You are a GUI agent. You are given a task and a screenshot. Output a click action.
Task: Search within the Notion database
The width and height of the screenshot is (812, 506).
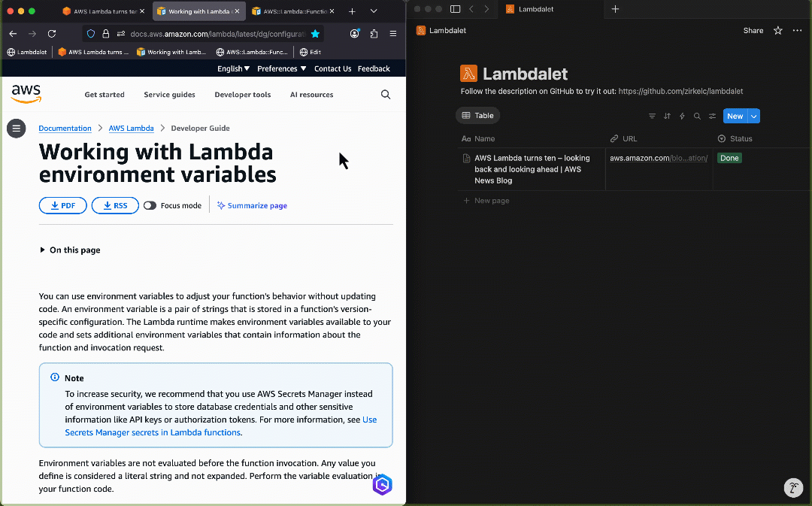pos(697,116)
